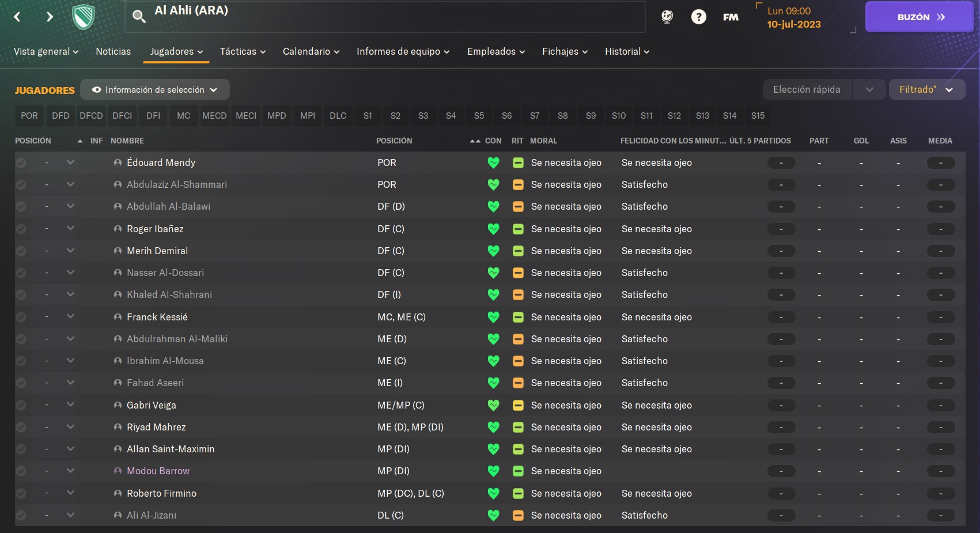Open the date 10-jul-2023 calendar
Image resolution: width=980 pixels, height=533 pixels.
(x=794, y=24)
